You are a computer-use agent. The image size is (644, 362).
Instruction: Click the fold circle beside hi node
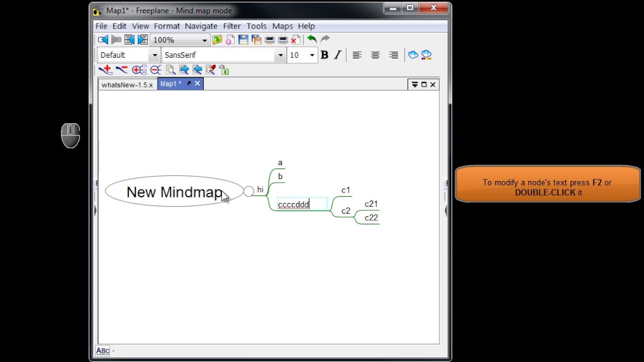click(249, 191)
